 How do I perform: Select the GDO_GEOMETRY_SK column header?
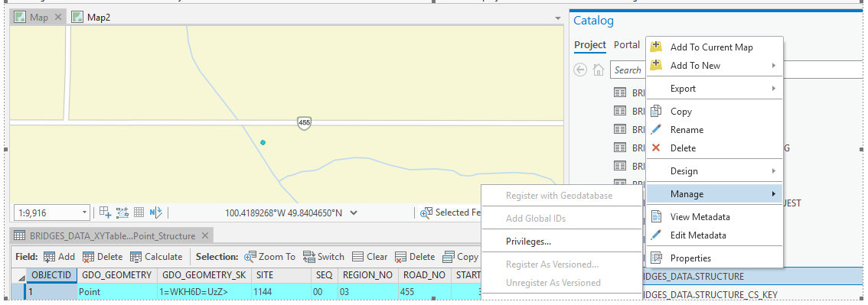204,274
